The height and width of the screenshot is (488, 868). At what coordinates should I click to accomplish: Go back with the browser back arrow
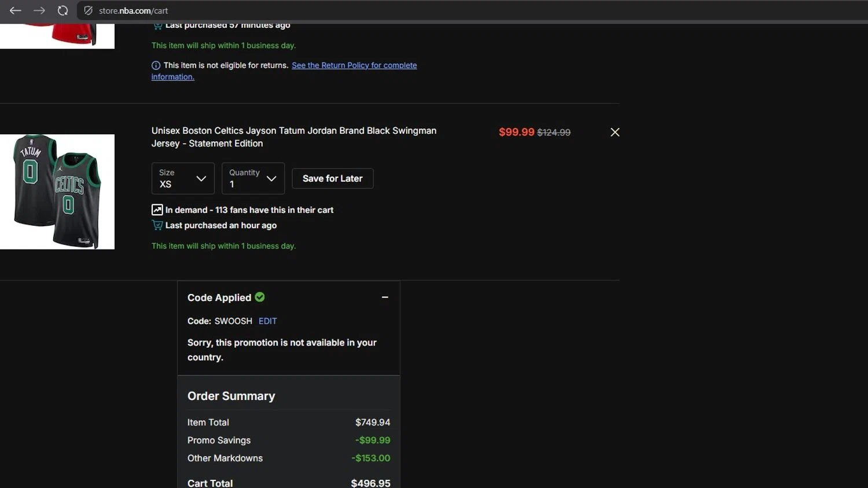pos(16,10)
